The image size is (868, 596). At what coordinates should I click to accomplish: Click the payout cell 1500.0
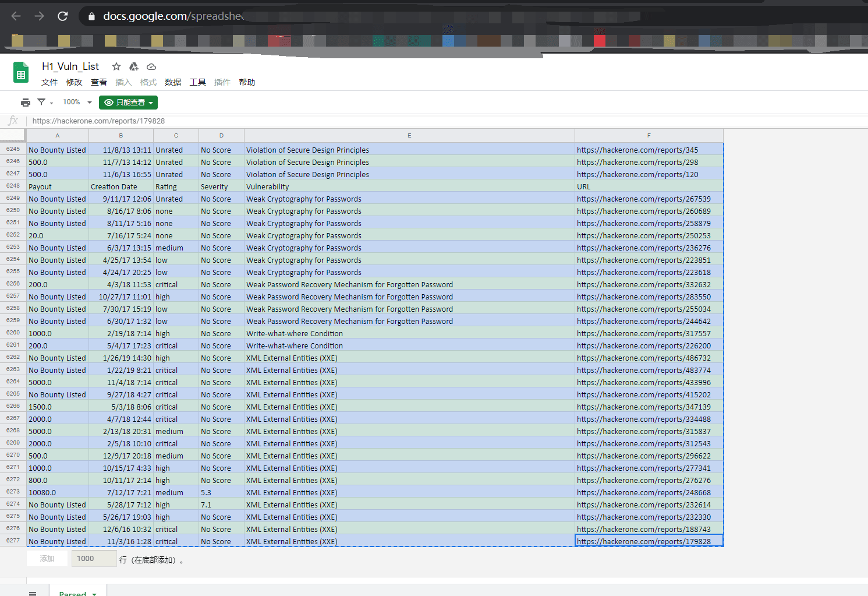click(58, 407)
